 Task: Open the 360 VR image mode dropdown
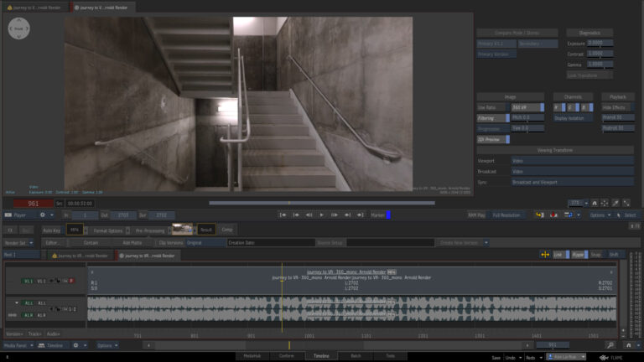(527, 107)
